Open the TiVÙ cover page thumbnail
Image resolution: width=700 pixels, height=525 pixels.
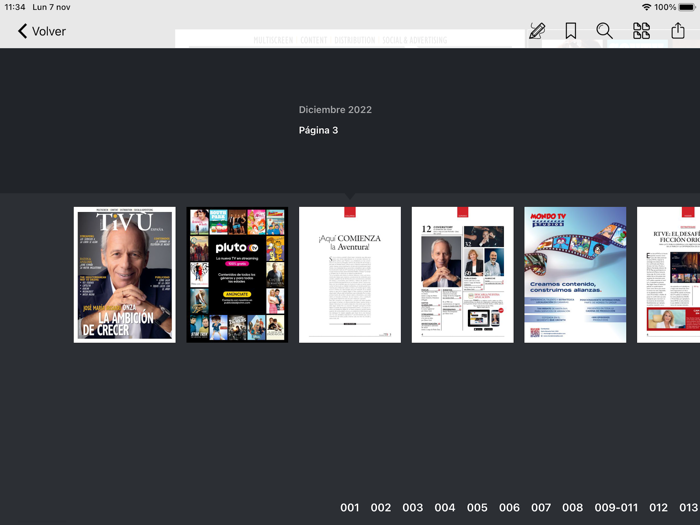(125, 275)
